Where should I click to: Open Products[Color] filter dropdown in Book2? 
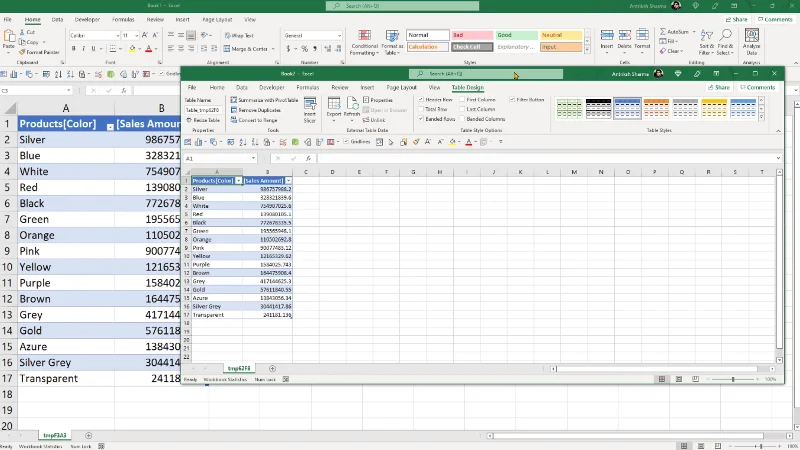238,181
